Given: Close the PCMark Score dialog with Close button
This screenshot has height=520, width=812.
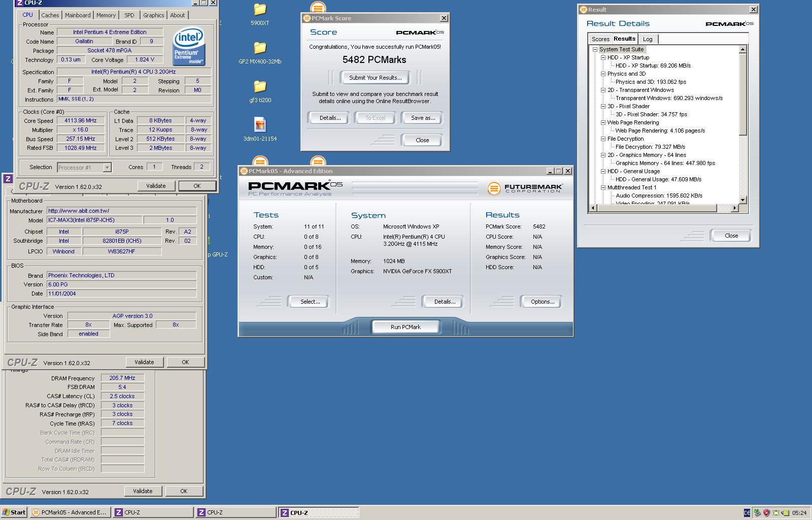Looking at the screenshot, I should 422,140.
